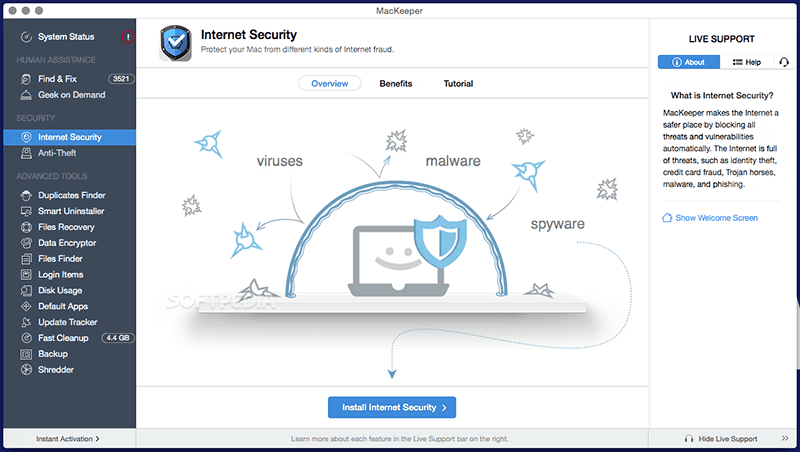Open the Anti-Theft icon
The image size is (800, 452).
tap(26, 153)
